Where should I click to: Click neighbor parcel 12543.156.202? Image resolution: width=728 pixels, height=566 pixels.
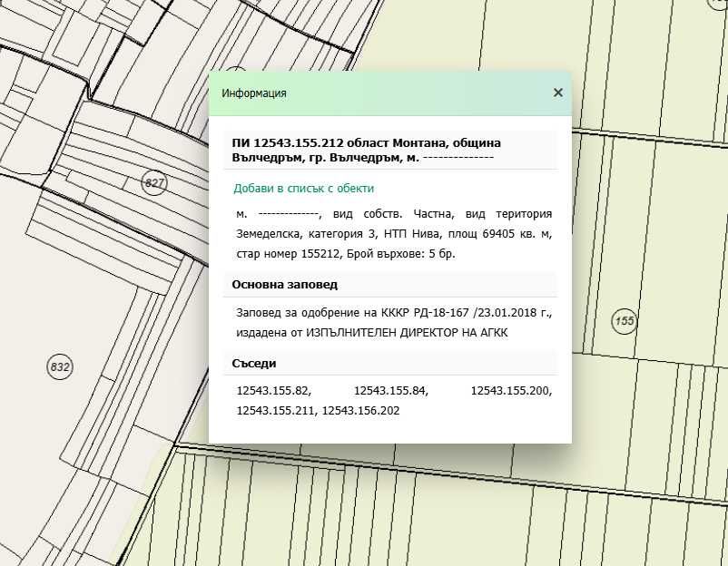[x=360, y=411]
